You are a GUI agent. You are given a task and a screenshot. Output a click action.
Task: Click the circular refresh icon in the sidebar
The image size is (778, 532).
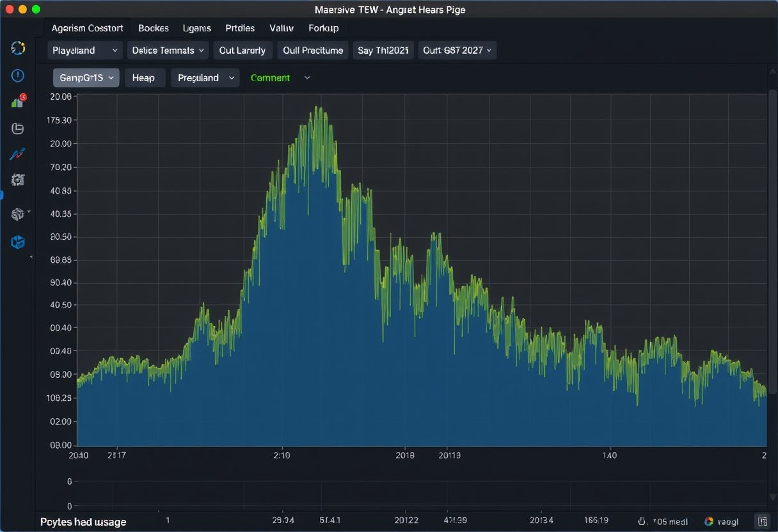click(18, 48)
